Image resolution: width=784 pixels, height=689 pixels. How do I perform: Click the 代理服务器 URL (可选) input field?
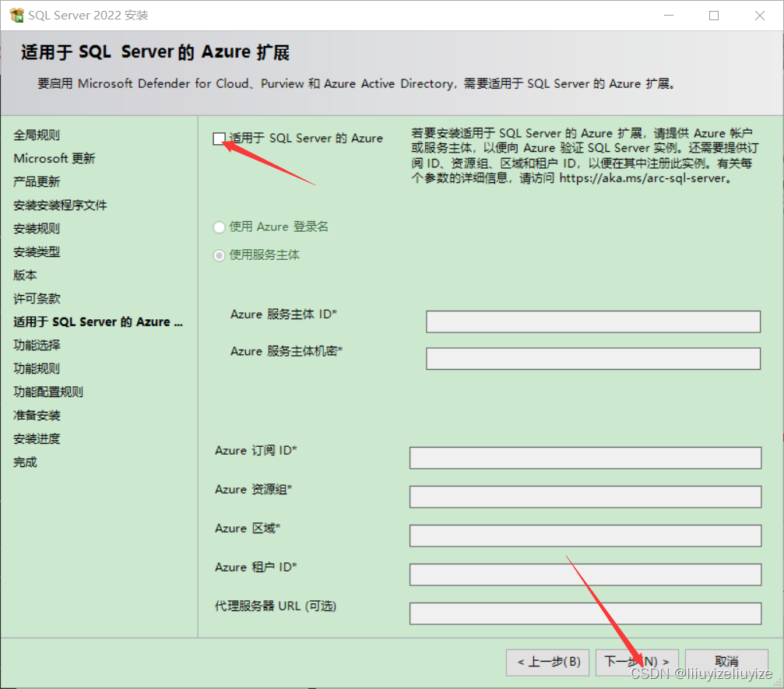point(585,613)
